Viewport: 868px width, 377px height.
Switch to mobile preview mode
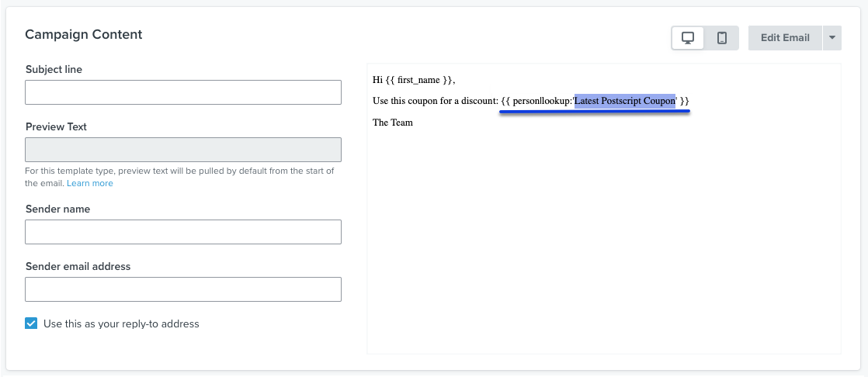pos(722,38)
